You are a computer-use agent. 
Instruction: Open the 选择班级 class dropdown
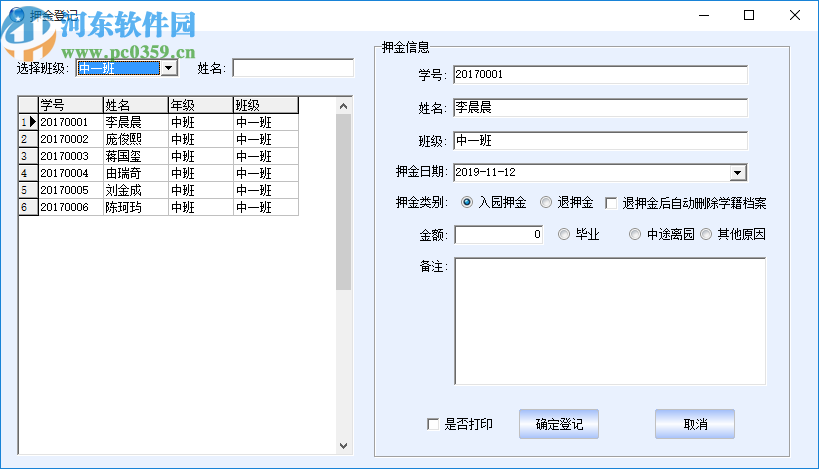[169, 68]
